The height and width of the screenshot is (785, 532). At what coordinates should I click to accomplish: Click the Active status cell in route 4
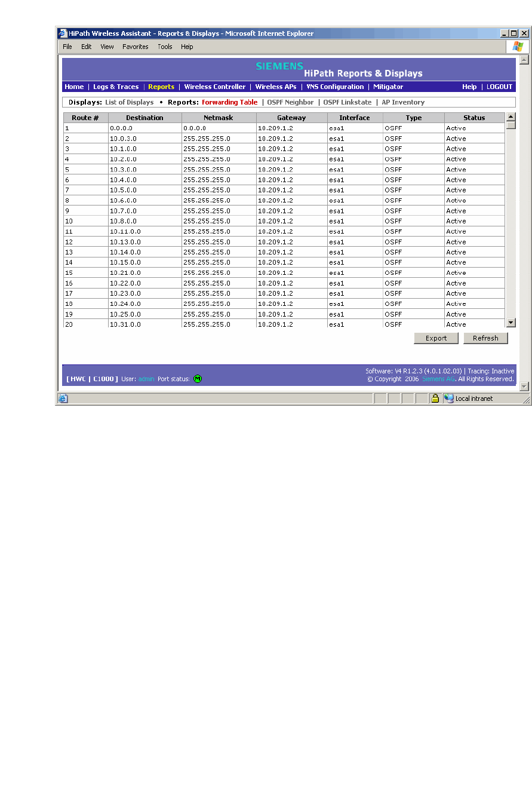pyautogui.click(x=475, y=159)
